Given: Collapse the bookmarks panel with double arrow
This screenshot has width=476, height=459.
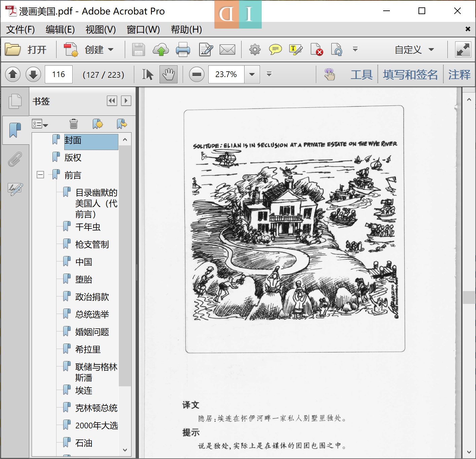Looking at the screenshot, I should [x=112, y=101].
